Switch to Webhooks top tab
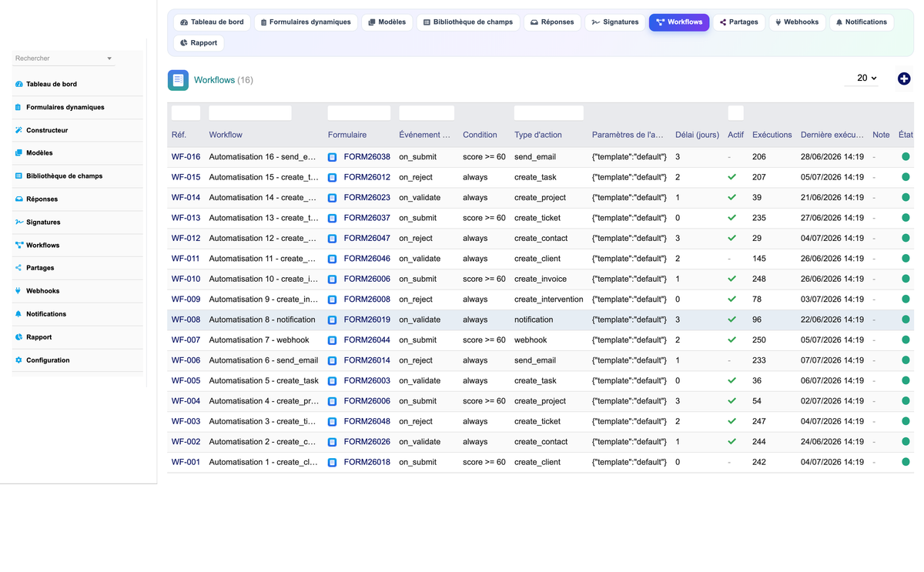Screen dimensions: 924x572 pos(797,22)
